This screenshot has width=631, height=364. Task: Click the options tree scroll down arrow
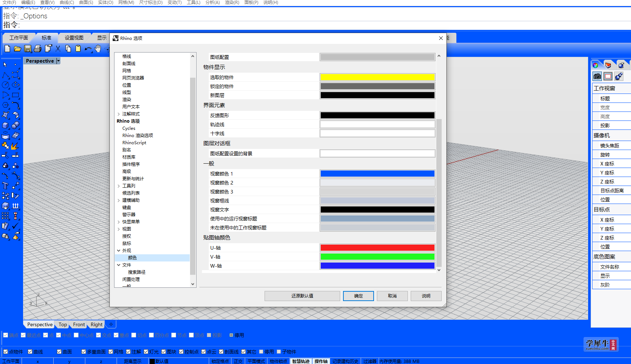click(x=193, y=284)
